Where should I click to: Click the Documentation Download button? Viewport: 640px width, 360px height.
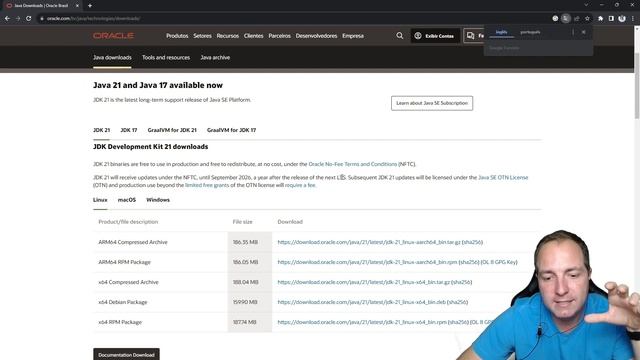126,355
